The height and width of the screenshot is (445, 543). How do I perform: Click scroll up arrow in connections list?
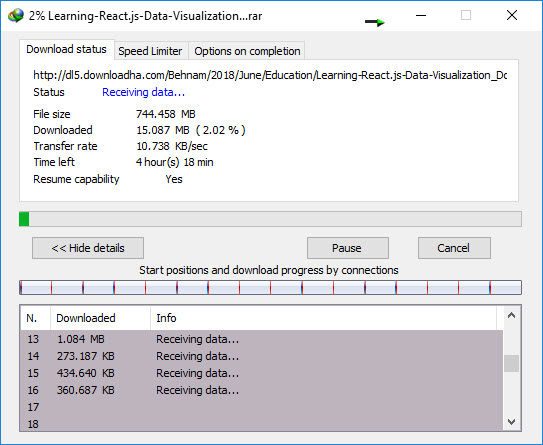point(511,315)
